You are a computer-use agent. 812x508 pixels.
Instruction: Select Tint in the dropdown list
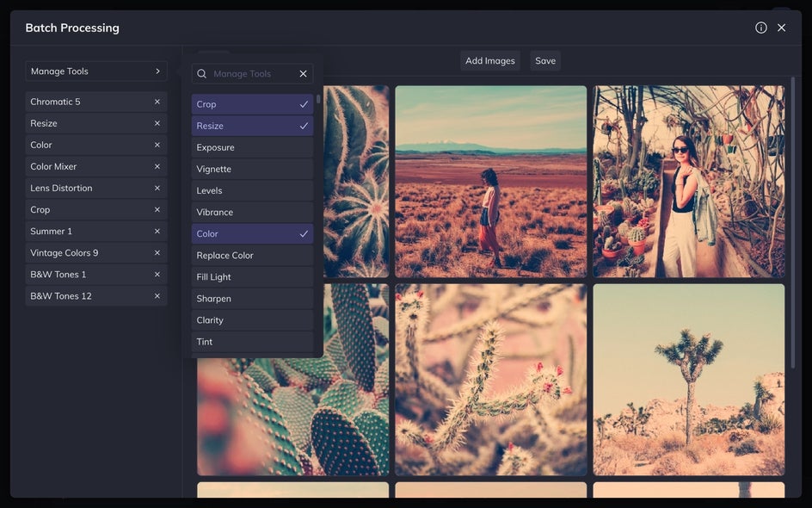coord(252,342)
